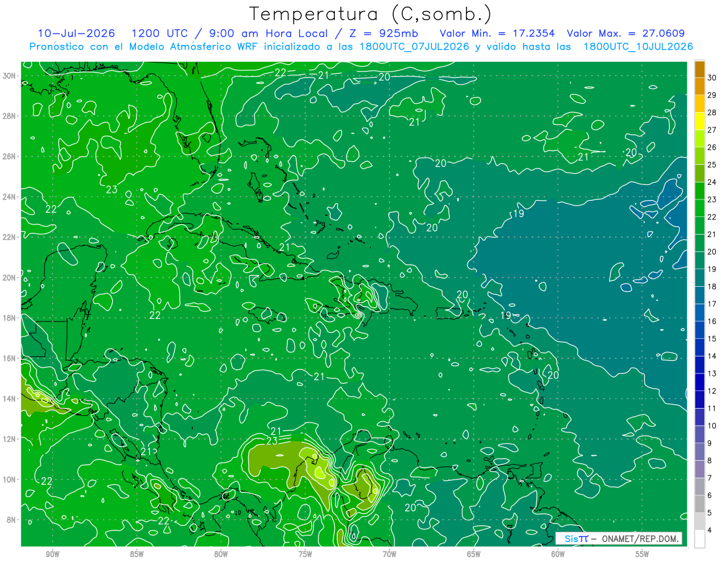Click the orange-brown swatch above 30 on the color scale
This screenshot has width=728, height=562.
[699, 69]
